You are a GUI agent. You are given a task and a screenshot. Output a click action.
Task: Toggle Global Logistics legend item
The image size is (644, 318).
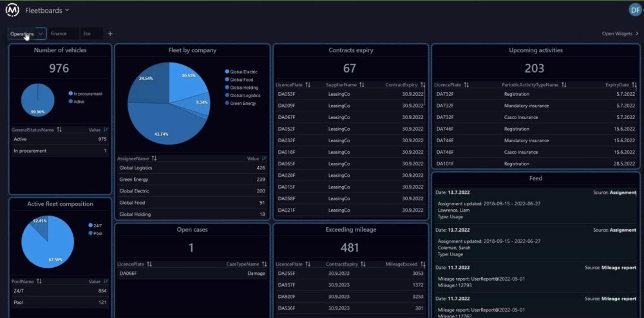pyautogui.click(x=242, y=96)
